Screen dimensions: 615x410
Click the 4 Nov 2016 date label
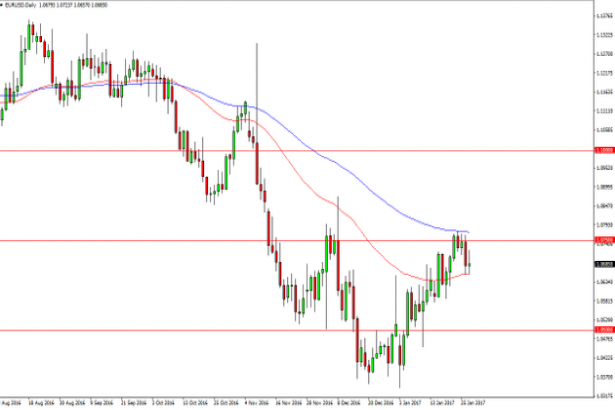pyautogui.click(x=257, y=403)
